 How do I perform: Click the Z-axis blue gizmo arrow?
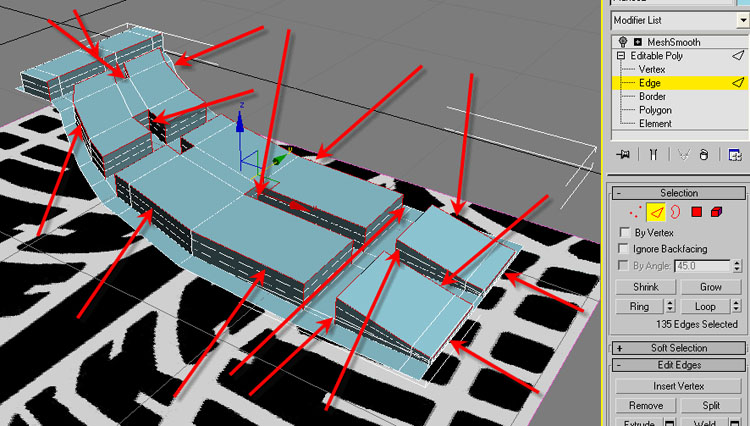tap(240, 113)
